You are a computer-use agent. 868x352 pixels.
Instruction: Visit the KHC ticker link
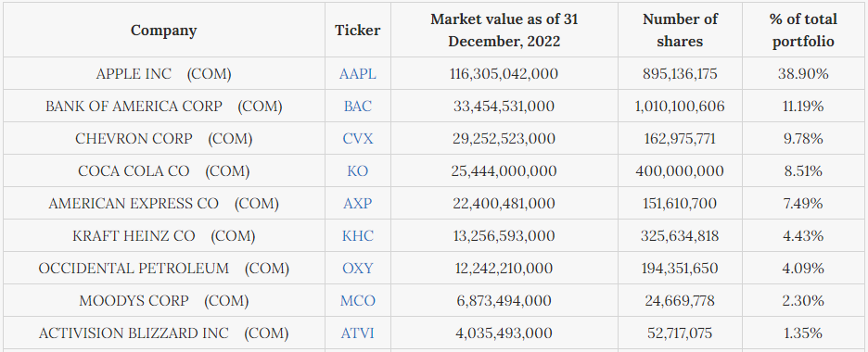click(x=358, y=236)
